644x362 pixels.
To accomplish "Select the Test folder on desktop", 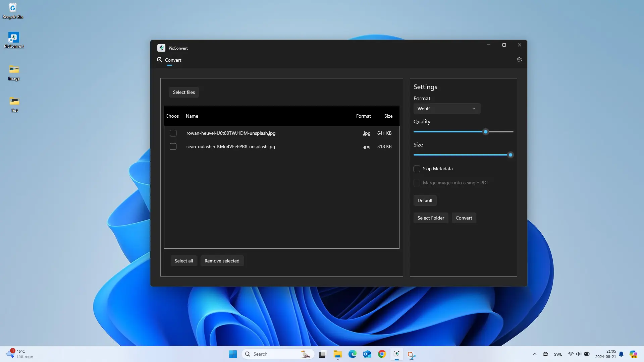I will [x=14, y=104].
